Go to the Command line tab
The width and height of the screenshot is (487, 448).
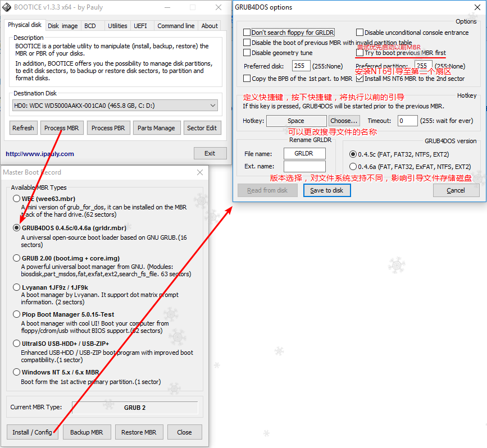(176, 26)
